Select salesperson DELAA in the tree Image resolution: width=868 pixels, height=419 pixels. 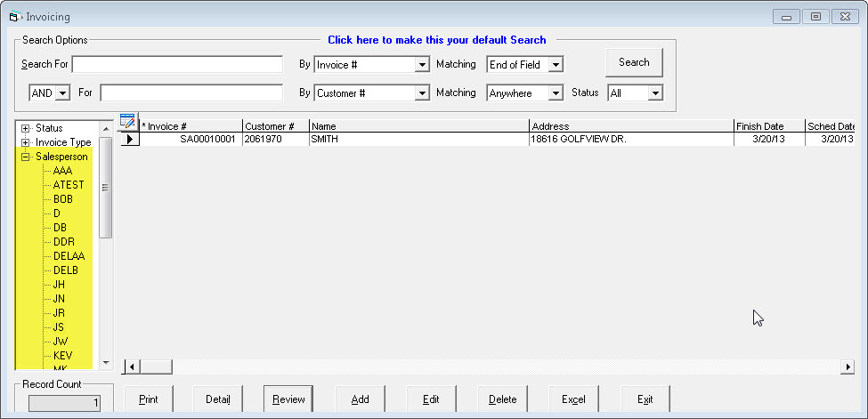point(69,256)
